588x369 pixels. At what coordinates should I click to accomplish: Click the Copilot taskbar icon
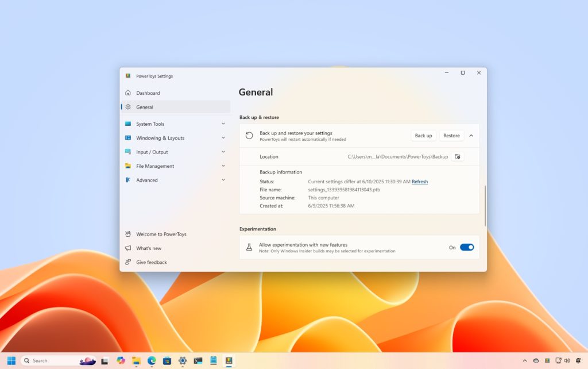click(x=121, y=361)
